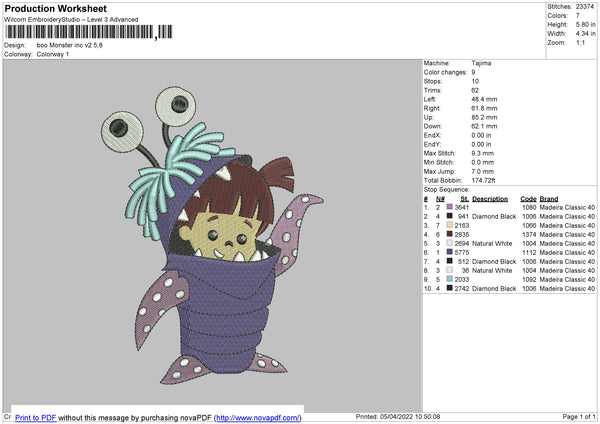The width and height of the screenshot is (600, 424).
Task: Click the Max Stitch value 9.3 mm
Action: [x=482, y=153]
